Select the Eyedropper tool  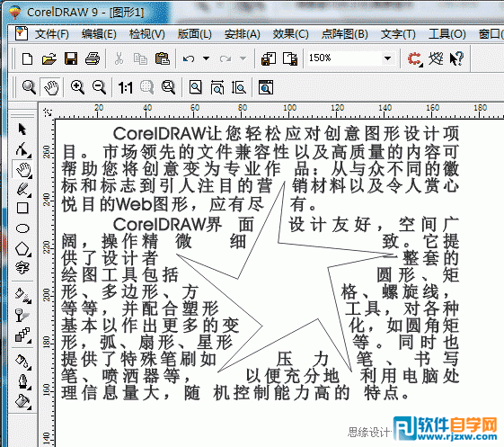[22, 362]
